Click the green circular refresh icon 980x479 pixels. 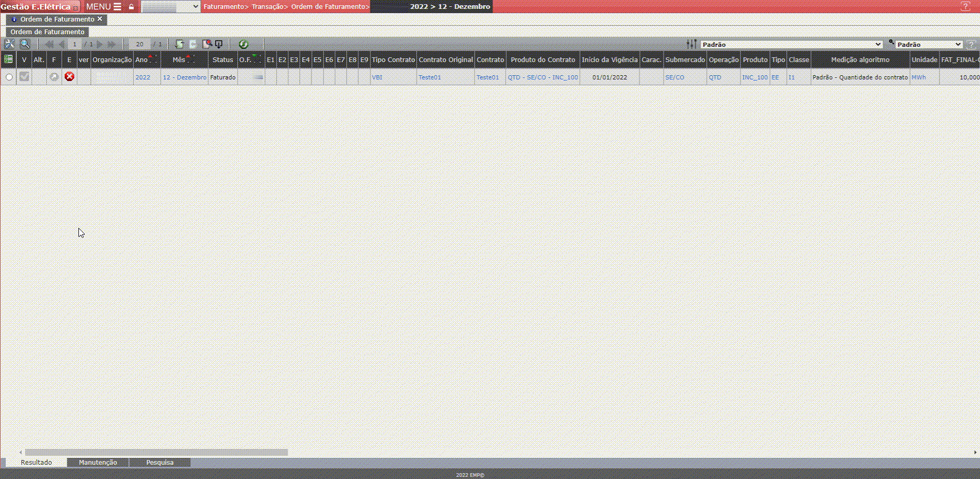pos(243,44)
